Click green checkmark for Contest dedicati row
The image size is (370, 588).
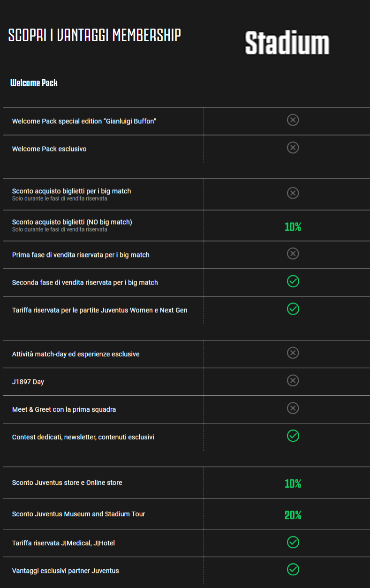click(293, 436)
